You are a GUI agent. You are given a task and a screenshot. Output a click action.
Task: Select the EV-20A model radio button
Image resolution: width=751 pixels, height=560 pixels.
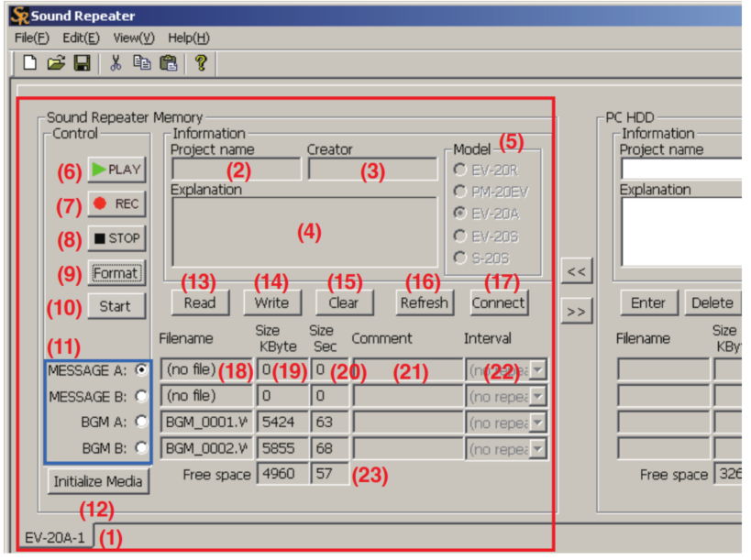point(459,213)
